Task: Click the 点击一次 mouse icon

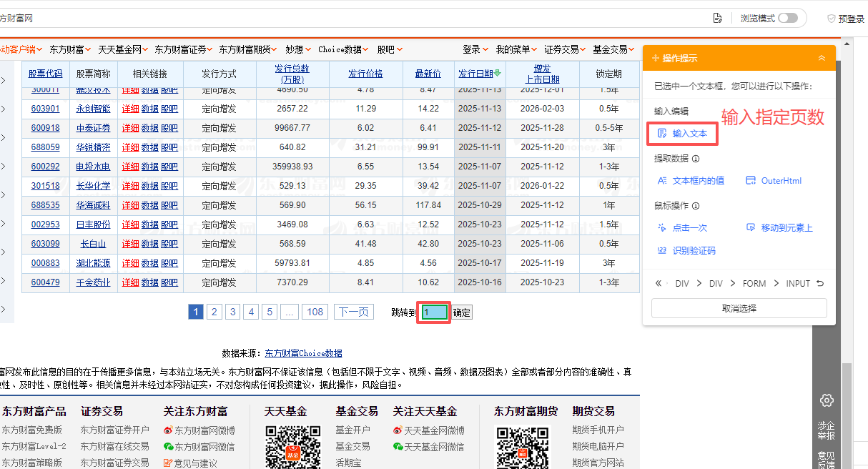Action: 662,227
